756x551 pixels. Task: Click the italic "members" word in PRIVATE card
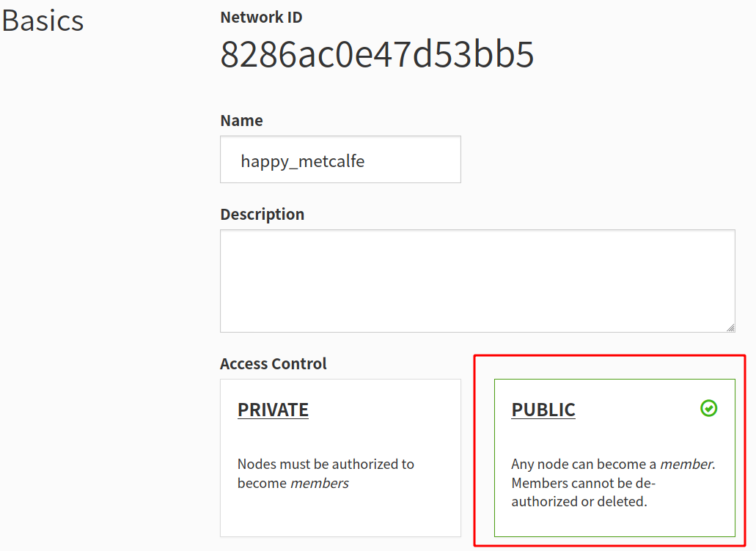pos(320,483)
